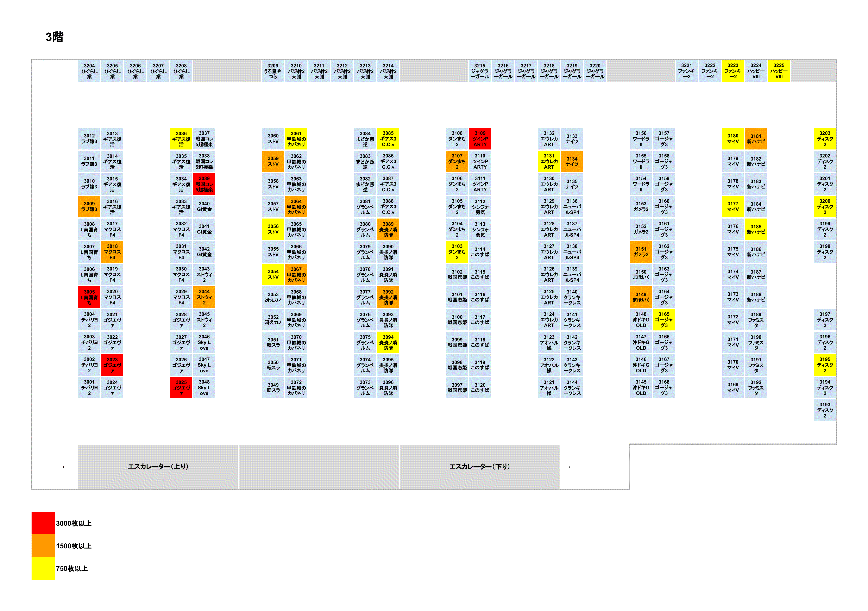
Task: Select orange machine 3092 炎炎ノ消防隊
Action: [x=388, y=297]
